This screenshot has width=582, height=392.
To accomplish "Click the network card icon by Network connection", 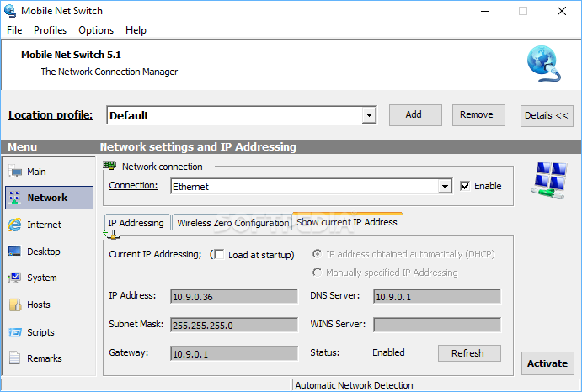I will click(x=109, y=166).
